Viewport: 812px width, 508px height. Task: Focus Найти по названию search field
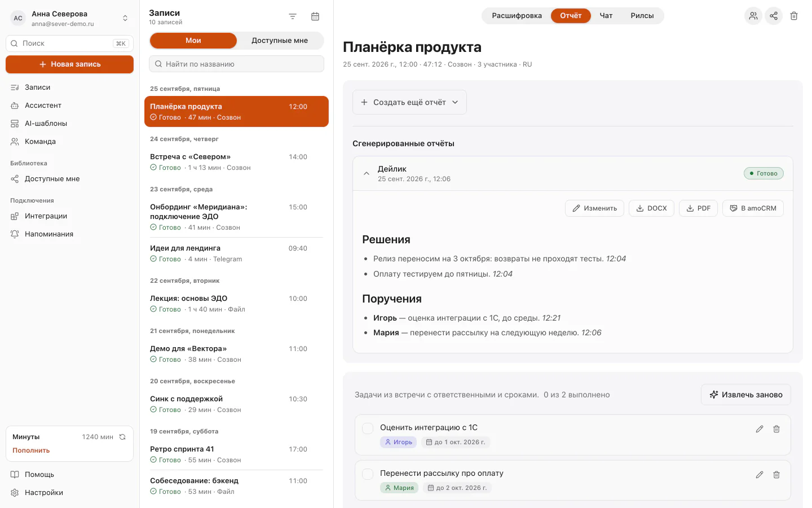pos(236,64)
